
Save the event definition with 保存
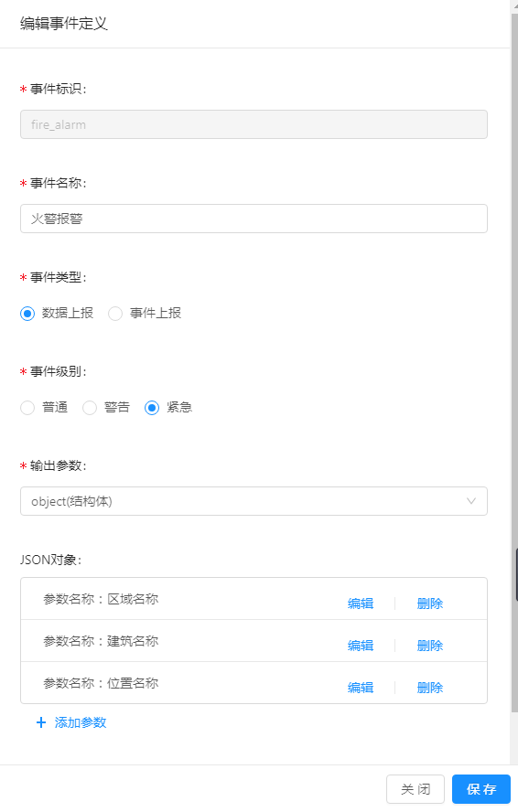(x=481, y=789)
